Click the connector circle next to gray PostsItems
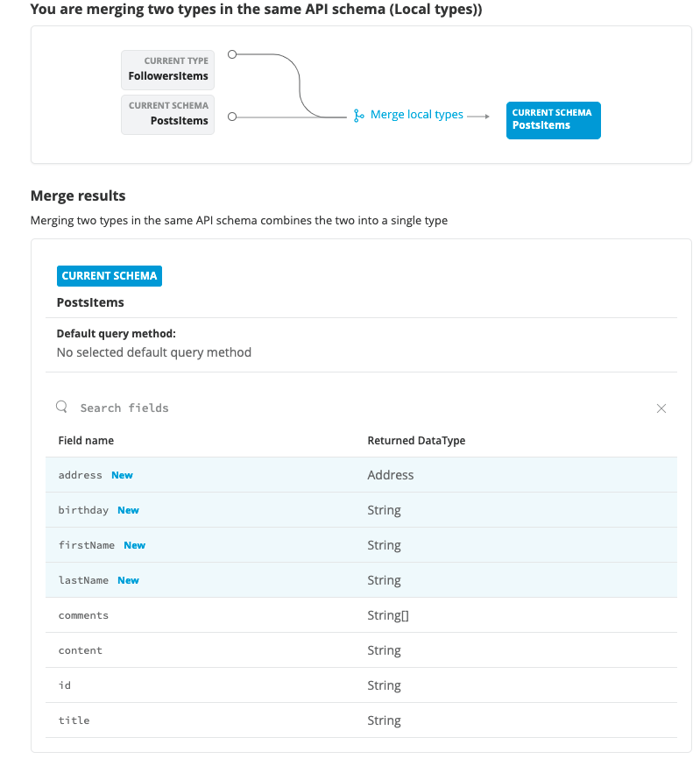The height and width of the screenshot is (759, 700). click(232, 117)
